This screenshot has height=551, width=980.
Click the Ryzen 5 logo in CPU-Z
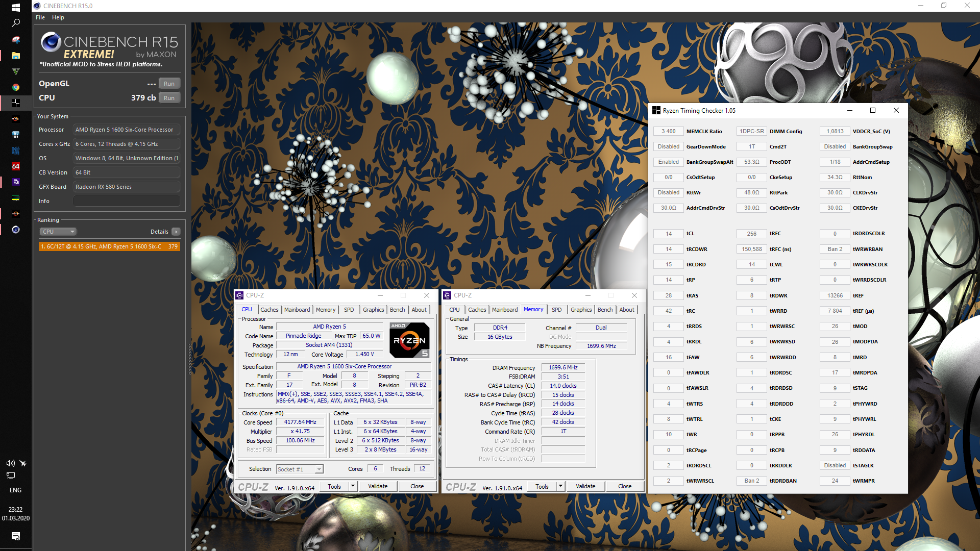[x=409, y=340]
